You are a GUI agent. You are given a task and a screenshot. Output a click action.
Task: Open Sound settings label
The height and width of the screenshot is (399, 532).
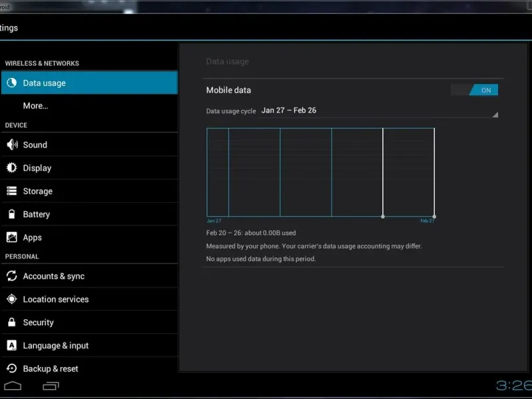pyautogui.click(x=35, y=145)
